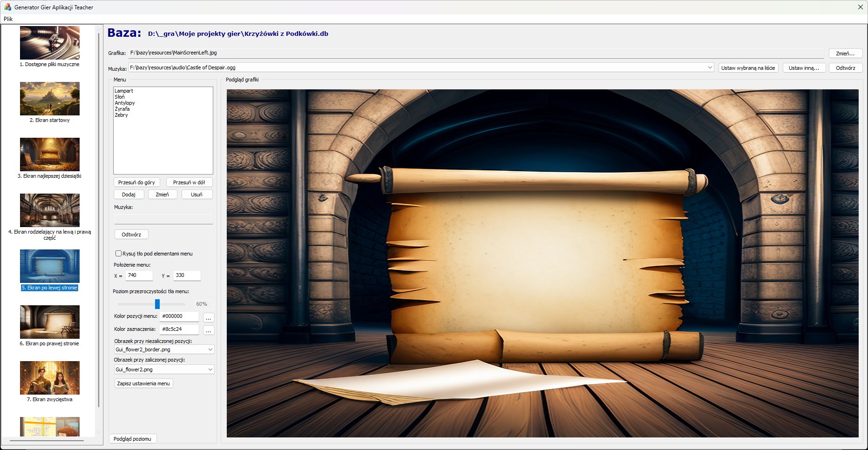Screen dimensions: 868x450
Task: Click 'Zapisz ustawienia menu' button
Action: [143, 383]
